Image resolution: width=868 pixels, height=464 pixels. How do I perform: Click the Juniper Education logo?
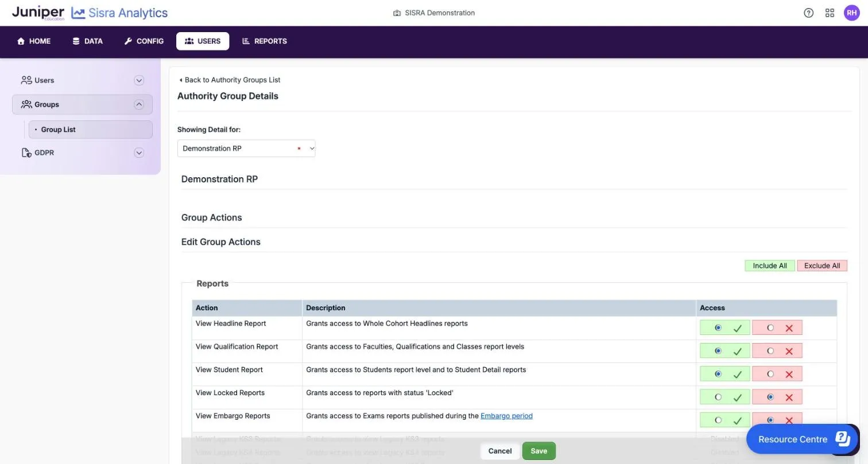pyautogui.click(x=38, y=13)
